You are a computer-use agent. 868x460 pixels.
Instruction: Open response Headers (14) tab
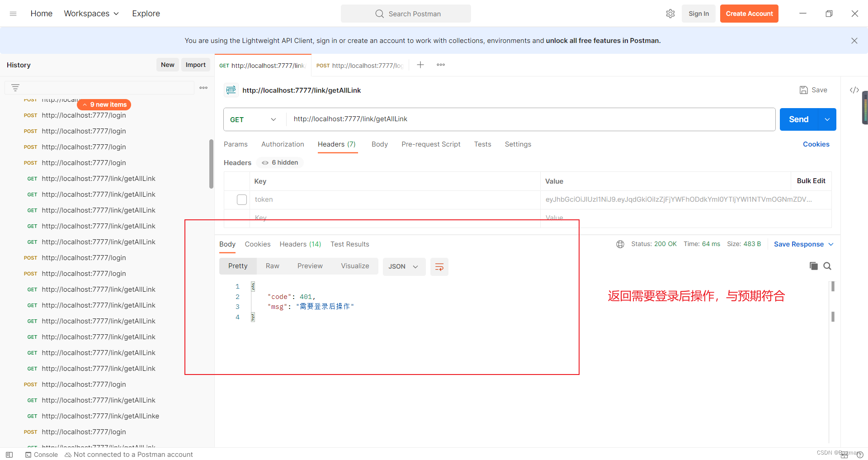pyautogui.click(x=300, y=244)
